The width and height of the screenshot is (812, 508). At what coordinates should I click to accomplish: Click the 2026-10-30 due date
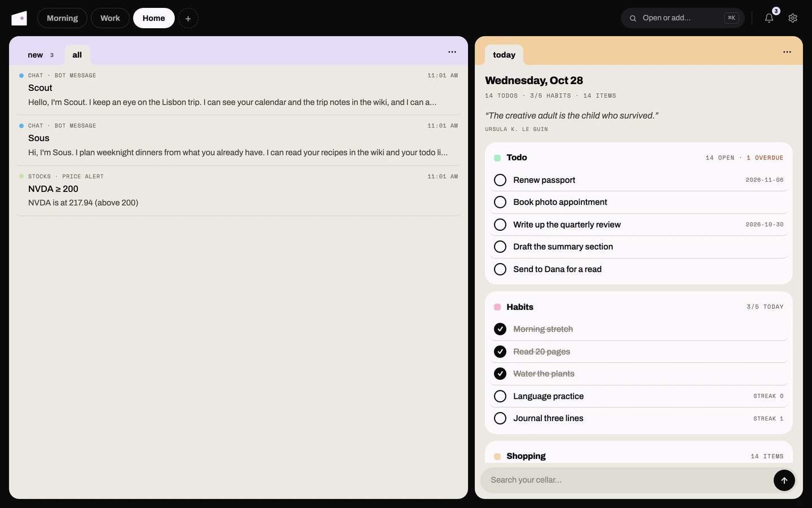[765, 225]
